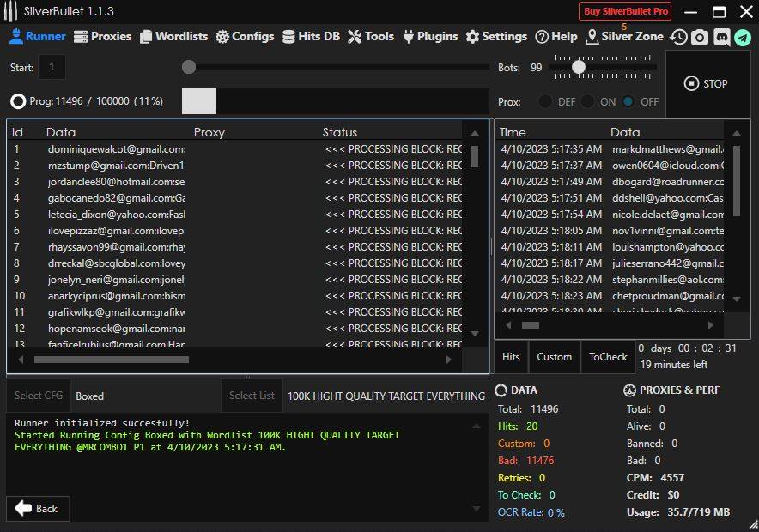Click the camera screenshot icon
759x532 pixels.
700,37
